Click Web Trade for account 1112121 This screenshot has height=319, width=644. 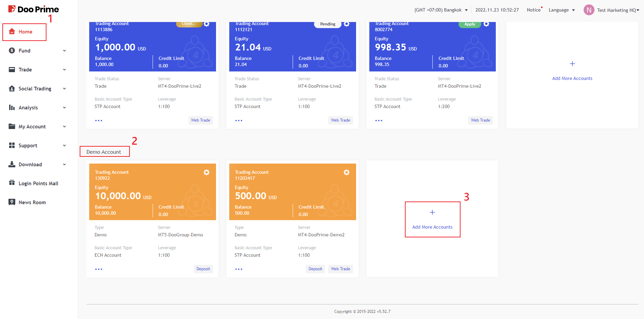pyautogui.click(x=340, y=120)
